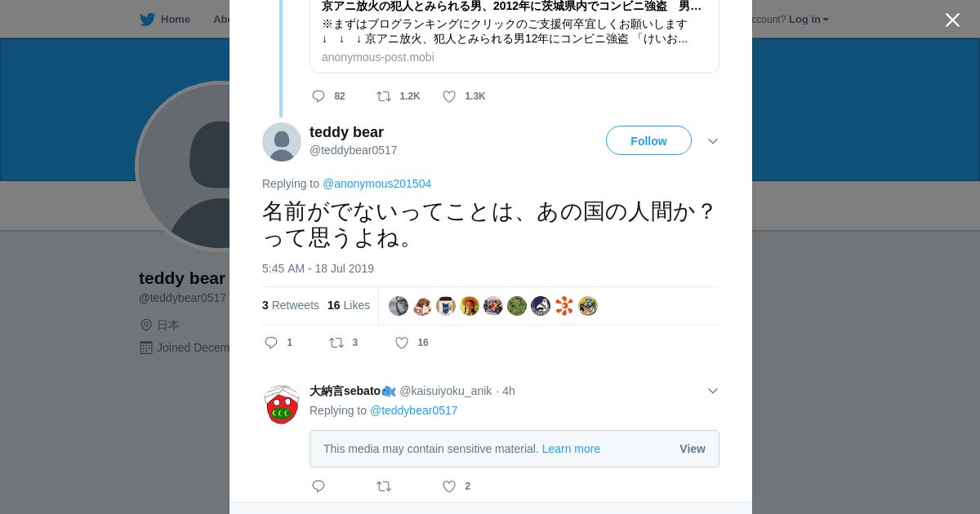This screenshot has height=514, width=980.
Task: Reply to the parent tweet with 82 replies
Action: [318, 96]
